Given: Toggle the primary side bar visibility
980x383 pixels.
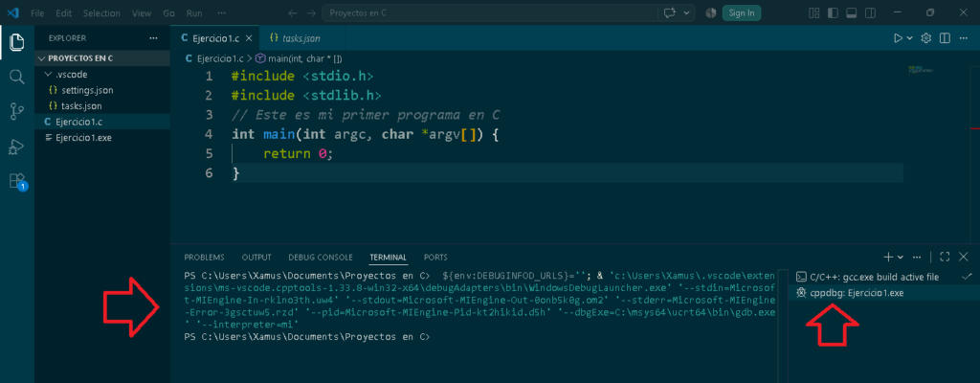Looking at the screenshot, I should click(833, 12).
